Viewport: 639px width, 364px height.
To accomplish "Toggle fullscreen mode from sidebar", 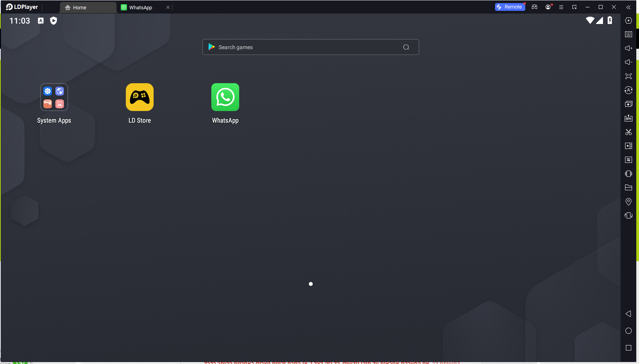I will (629, 76).
